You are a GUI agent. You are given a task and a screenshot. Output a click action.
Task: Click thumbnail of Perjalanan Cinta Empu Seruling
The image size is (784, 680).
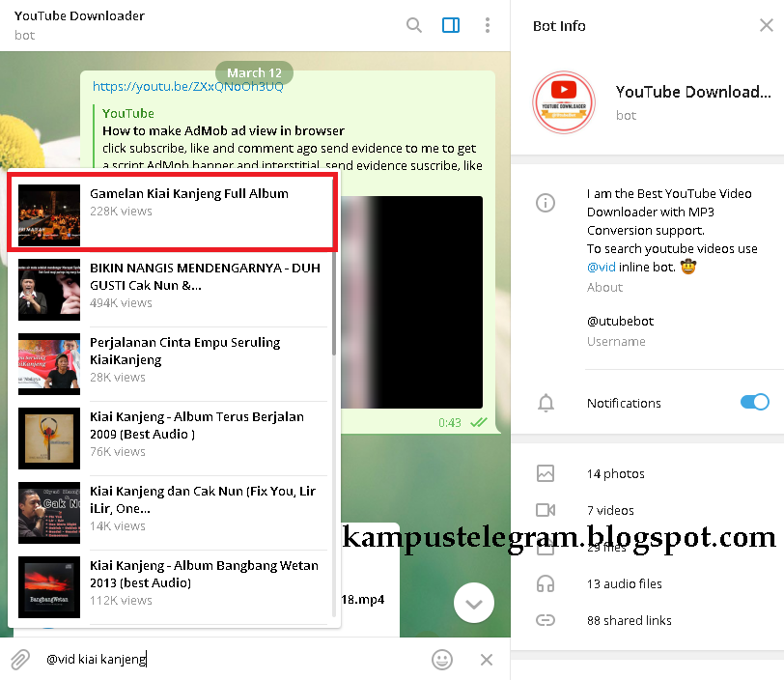(49, 364)
